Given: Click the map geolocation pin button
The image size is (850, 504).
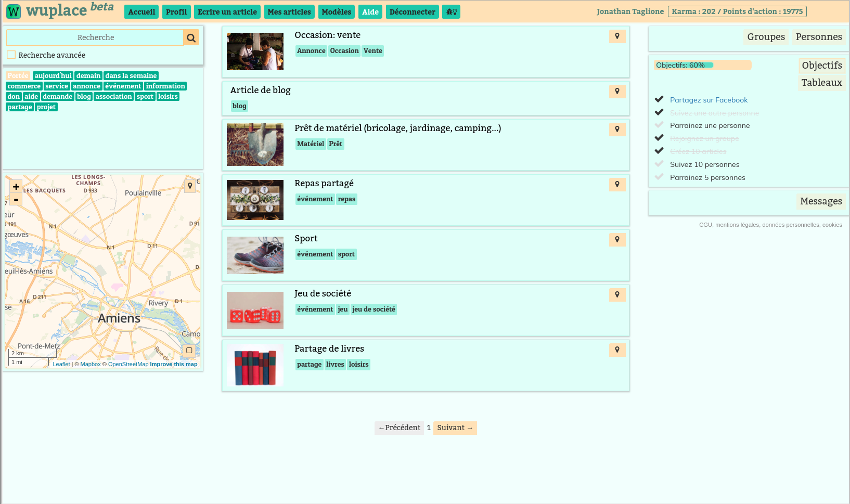Looking at the screenshot, I should point(190,186).
